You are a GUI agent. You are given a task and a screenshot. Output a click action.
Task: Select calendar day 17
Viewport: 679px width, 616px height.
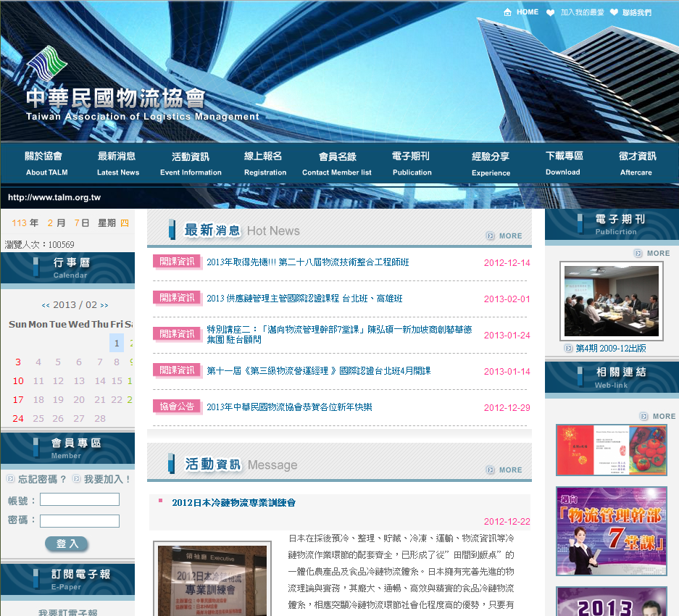click(18, 400)
